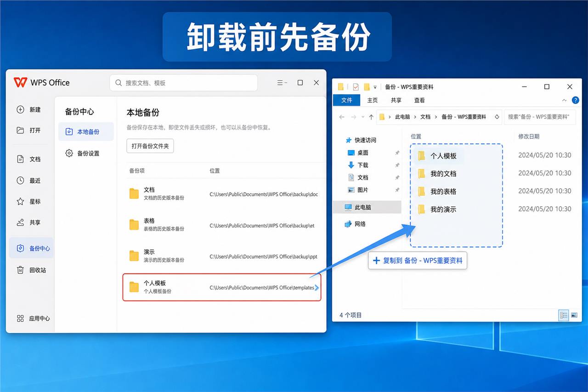
Task: Open 回收站 in the WPS sidebar
Action: click(31, 270)
